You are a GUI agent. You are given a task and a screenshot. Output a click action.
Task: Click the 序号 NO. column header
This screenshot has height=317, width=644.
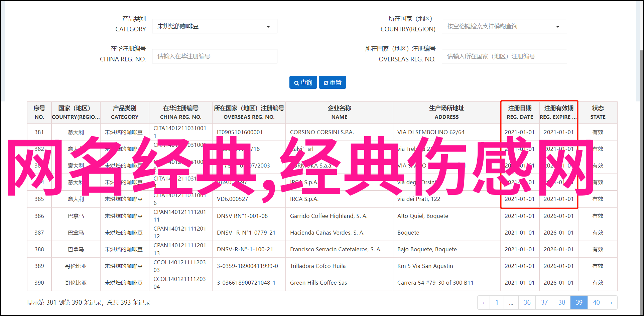coord(39,112)
